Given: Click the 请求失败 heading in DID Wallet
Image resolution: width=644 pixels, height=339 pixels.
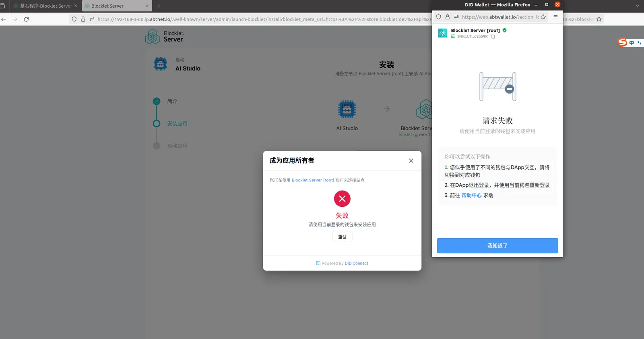Looking at the screenshot, I should tap(497, 121).
